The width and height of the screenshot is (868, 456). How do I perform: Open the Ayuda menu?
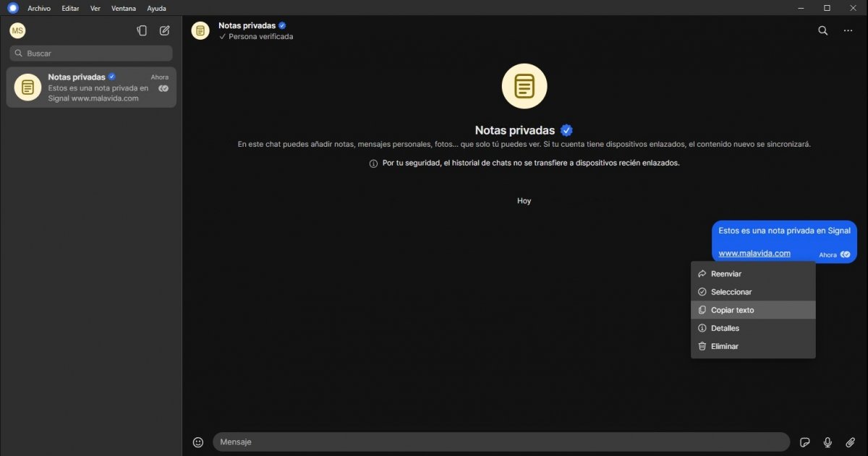156,9
